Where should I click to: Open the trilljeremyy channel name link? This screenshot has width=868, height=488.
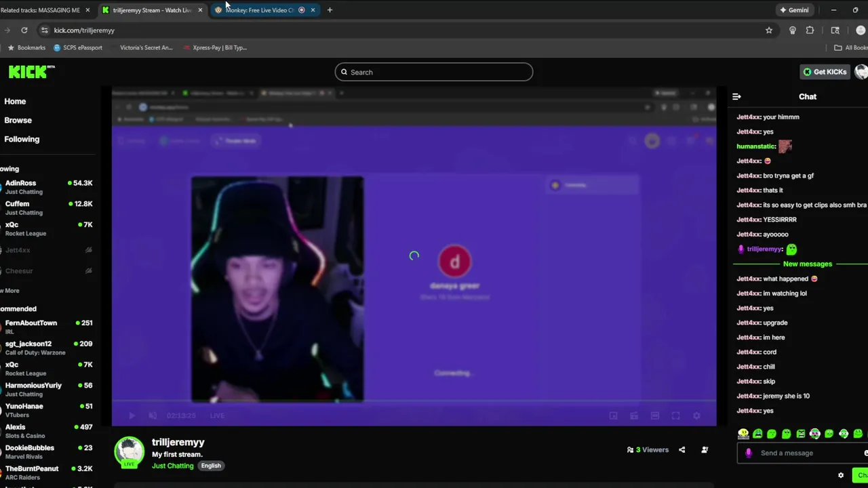coord(178,442)
